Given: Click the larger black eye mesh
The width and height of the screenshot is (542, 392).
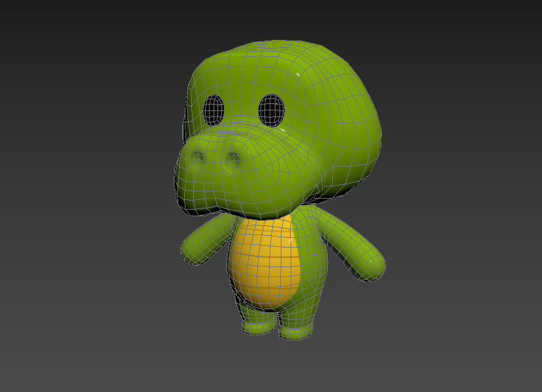Looking at the screenshot, I should point(272,110).
